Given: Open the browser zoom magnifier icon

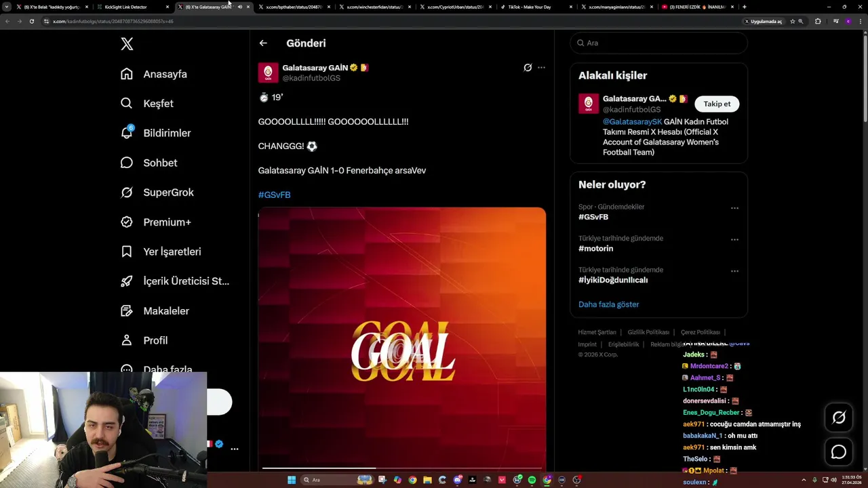Looking at the screenshot, I should 801,21.
